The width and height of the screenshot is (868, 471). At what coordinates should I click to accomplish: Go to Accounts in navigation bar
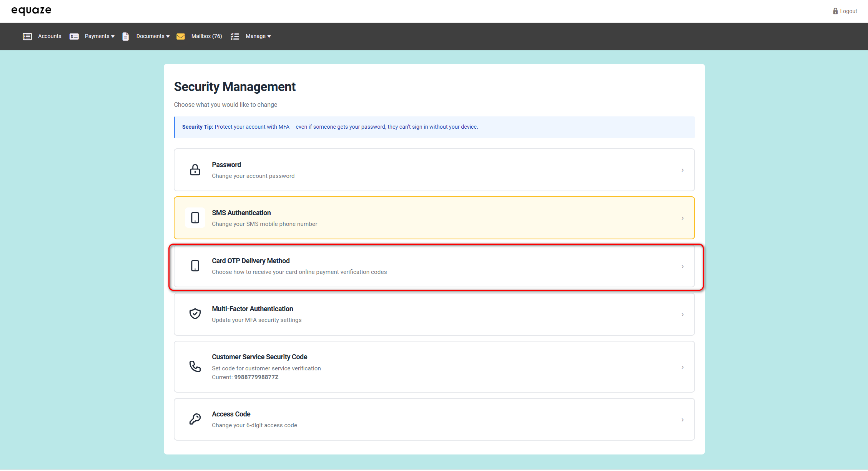pyautogui.click(x=50, y=36)
